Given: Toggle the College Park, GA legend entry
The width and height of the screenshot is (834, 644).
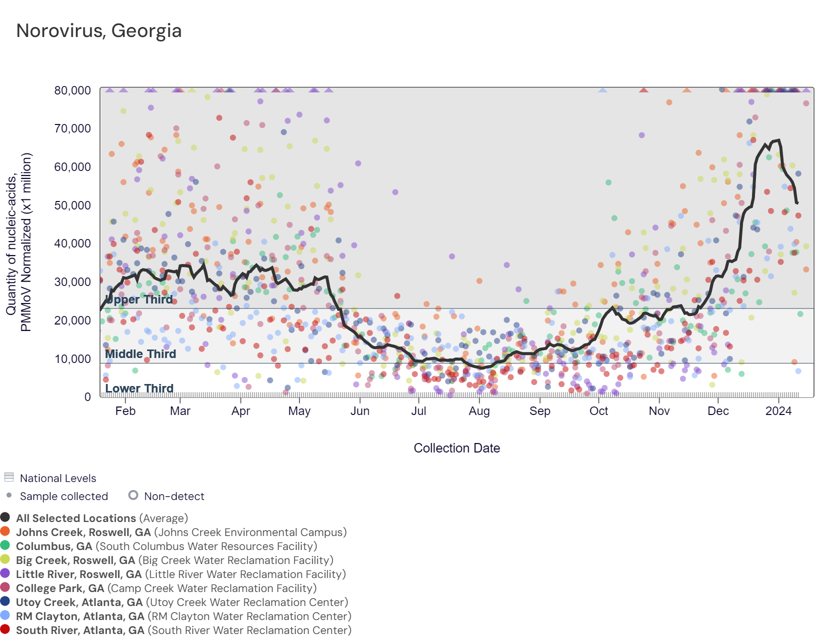Looking at the screenshot, I should pos(166,588).
